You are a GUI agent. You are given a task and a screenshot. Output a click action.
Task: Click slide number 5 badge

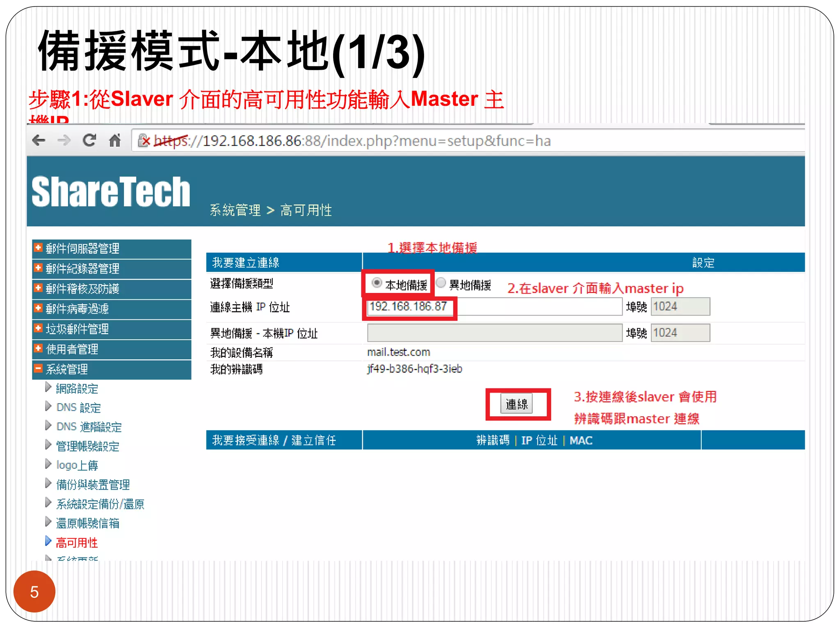tap(34, 591)
